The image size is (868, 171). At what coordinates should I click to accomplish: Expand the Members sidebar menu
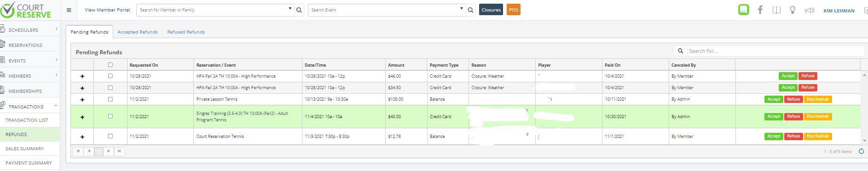29,76
